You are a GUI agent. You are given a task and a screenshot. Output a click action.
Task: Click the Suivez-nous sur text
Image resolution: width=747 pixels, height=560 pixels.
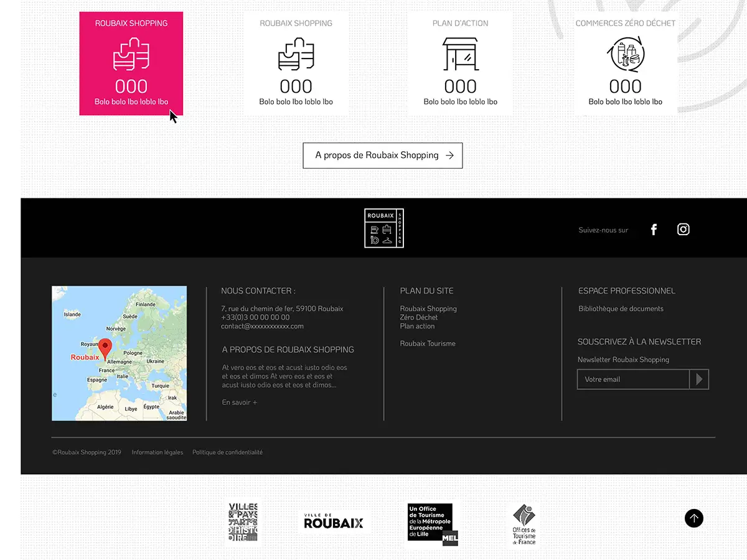[x=603, y=230]
